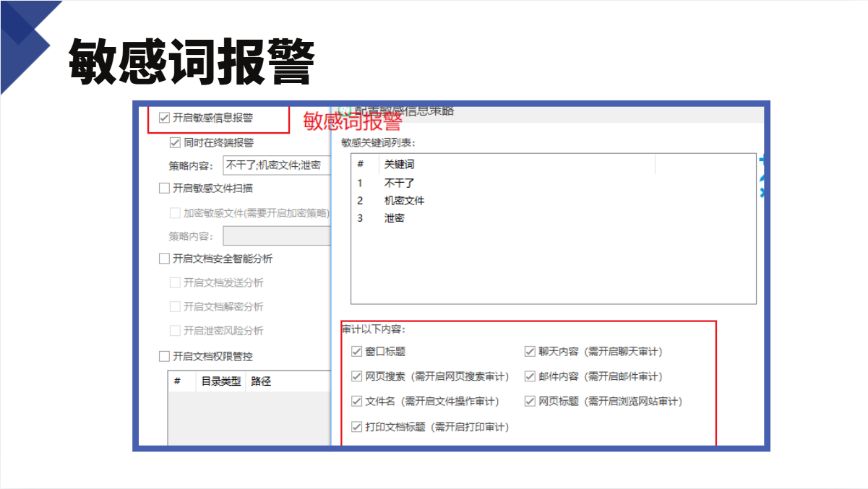This screenshot has height=489, width=868.
Task: Select keyword row 不干了 in list
Action: (x=400, y=183)
